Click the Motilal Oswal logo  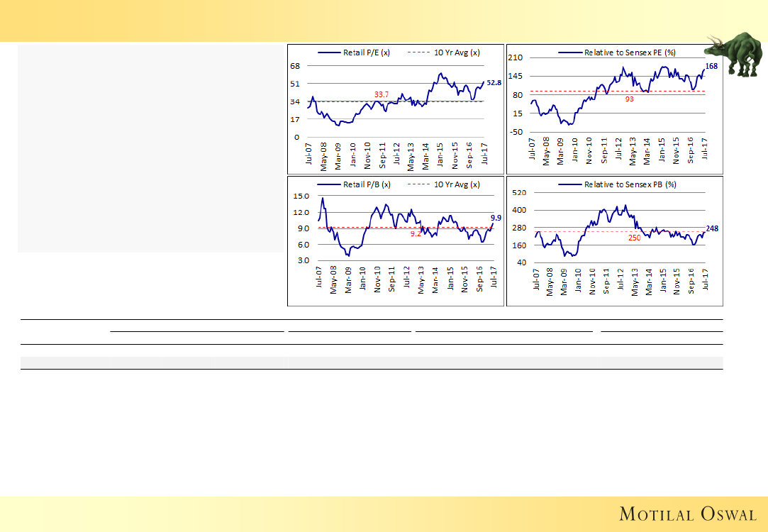689,513
